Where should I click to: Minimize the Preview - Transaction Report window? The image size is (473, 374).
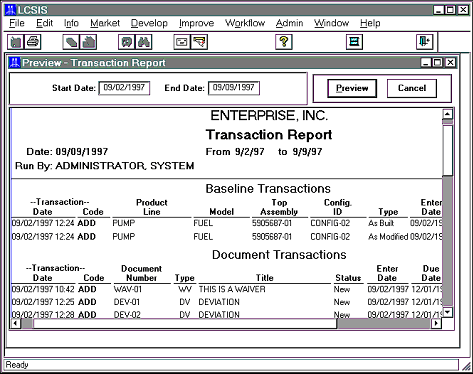(x=426, y=63)
